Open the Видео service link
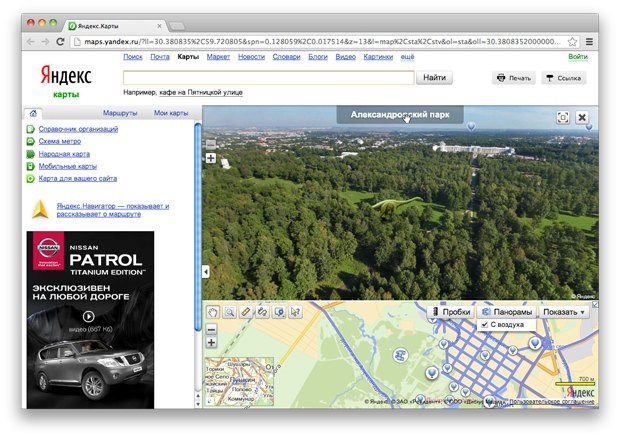 pyautogui.click(x=346, y=57)
